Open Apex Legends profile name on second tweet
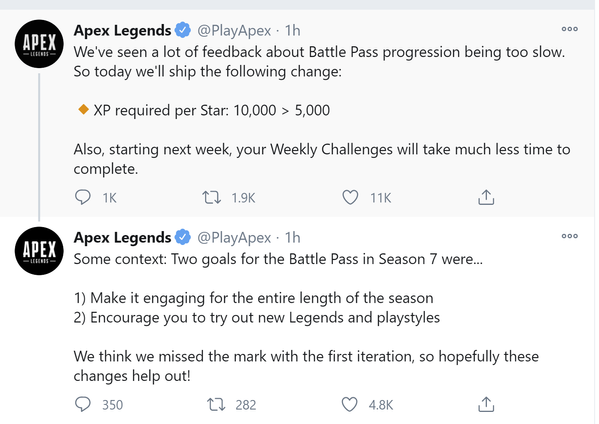The image size is (599, 424). (122, 238)
